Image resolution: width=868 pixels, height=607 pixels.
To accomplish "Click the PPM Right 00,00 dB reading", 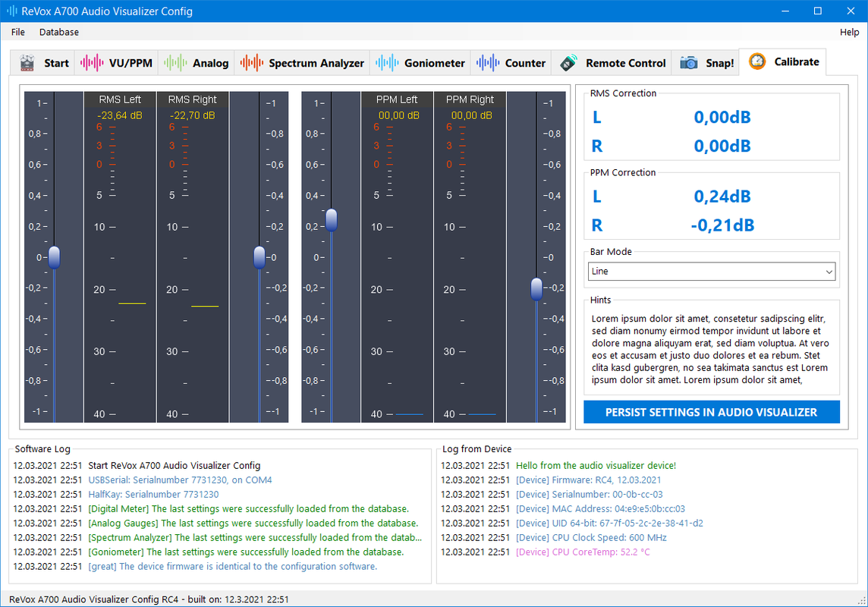I will [x=471, y=115].
